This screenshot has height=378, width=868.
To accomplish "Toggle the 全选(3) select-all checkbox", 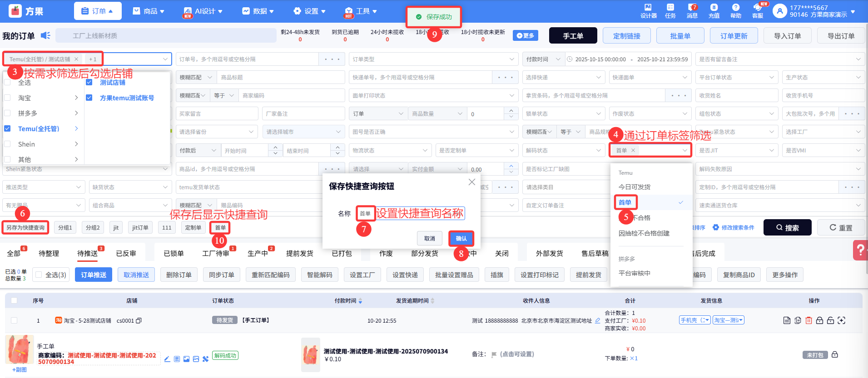I will click(39, 275).
